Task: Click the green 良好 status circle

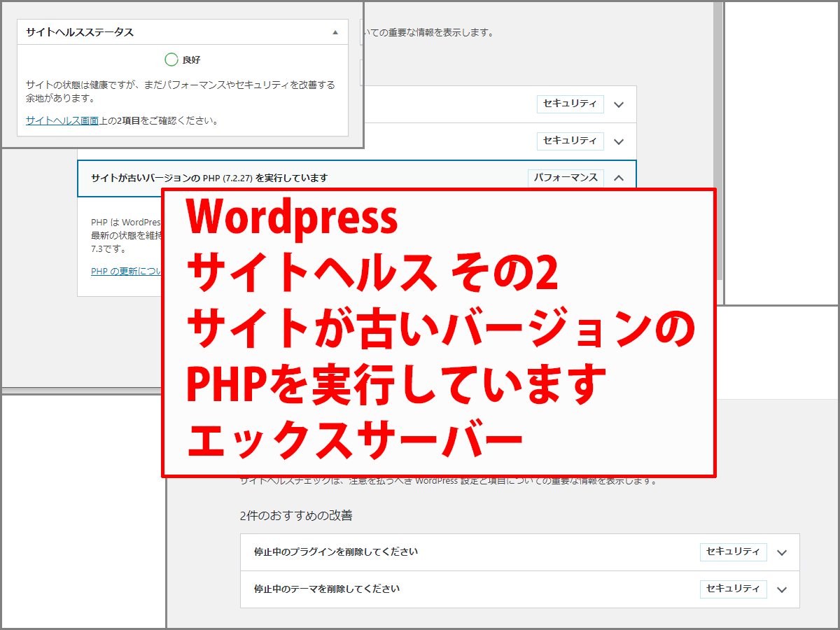Action: click(171, 60)
